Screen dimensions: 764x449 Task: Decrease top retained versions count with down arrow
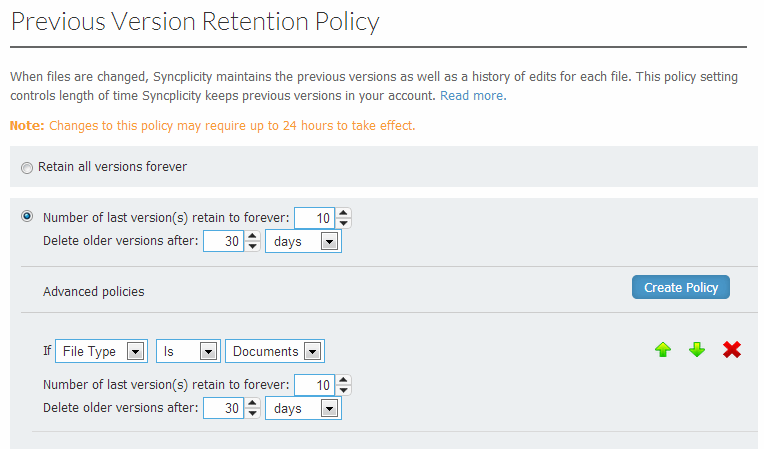344,223
